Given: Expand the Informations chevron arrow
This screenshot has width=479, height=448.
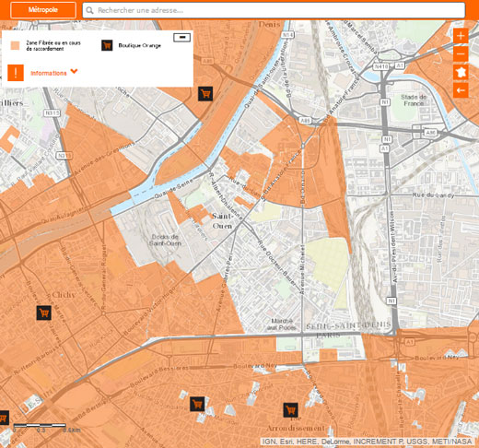Looking at the screenshot, I should pos(74,71).
